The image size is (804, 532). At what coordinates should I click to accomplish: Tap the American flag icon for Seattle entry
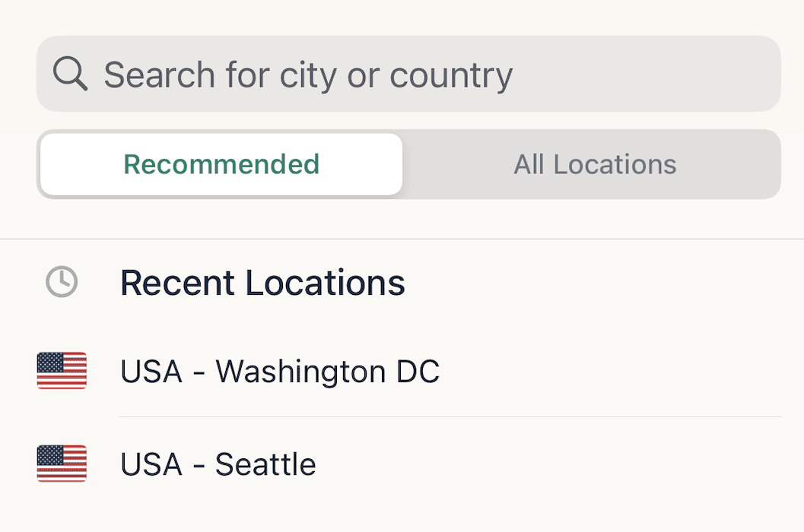point(62,464)
